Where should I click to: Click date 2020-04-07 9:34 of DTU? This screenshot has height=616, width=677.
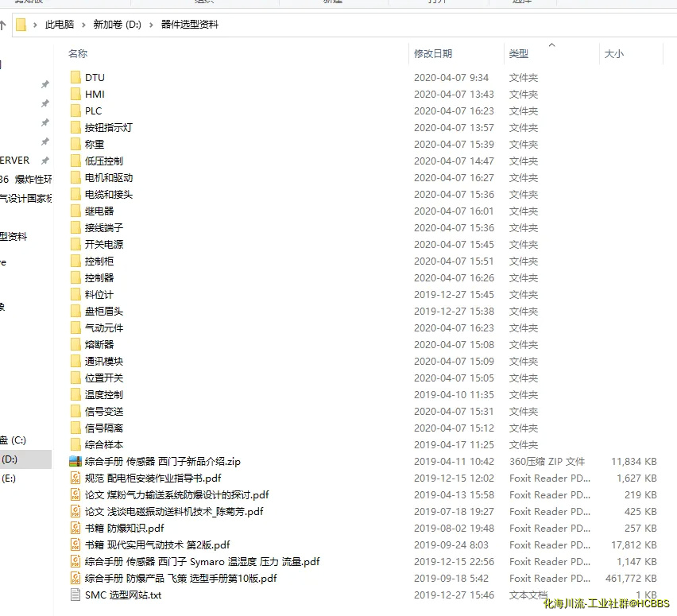point(451,77)
